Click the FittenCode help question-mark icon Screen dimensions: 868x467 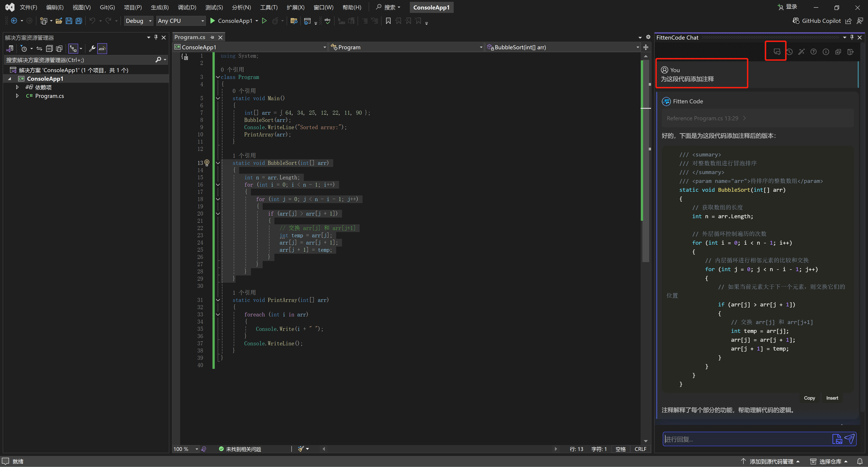point(814,52)
